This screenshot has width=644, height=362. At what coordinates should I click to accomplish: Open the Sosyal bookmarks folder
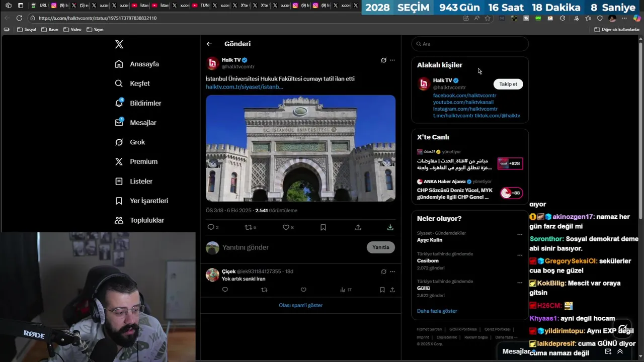[27, 30]
